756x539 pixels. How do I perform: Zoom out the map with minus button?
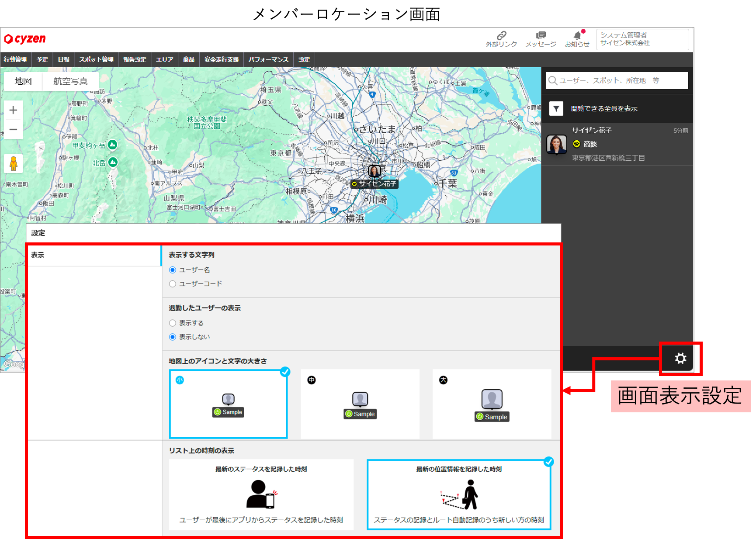(13, 129)
